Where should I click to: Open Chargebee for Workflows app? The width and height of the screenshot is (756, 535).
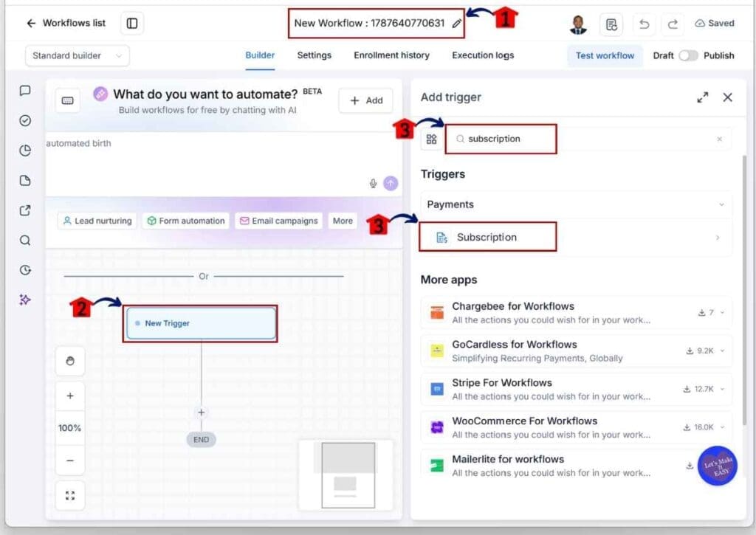[x=576, y=313]
